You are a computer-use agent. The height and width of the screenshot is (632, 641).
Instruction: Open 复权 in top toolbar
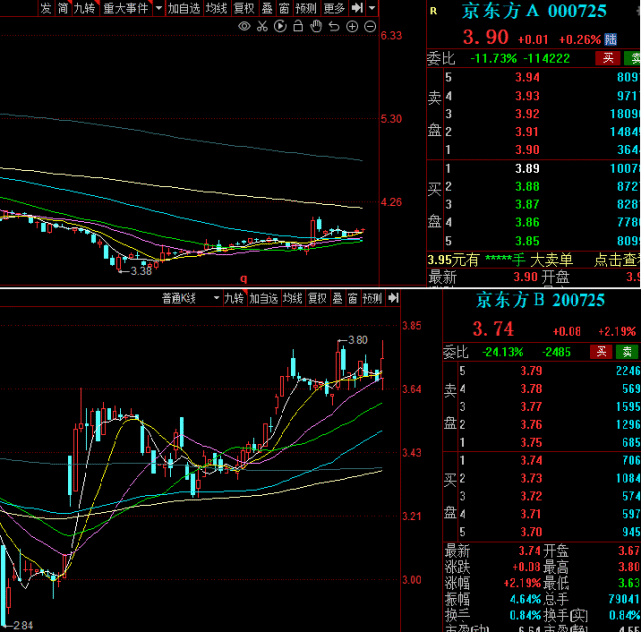click(244, 8)
